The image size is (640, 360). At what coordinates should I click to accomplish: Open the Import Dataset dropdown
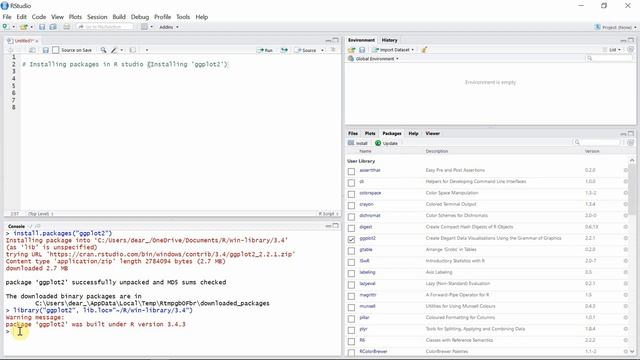point(393,50)
